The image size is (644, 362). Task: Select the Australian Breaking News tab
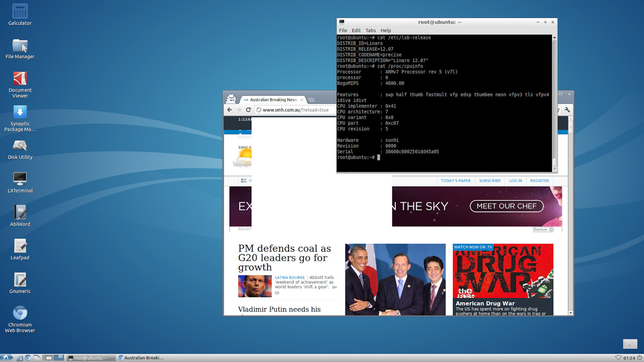coord(272,99)
